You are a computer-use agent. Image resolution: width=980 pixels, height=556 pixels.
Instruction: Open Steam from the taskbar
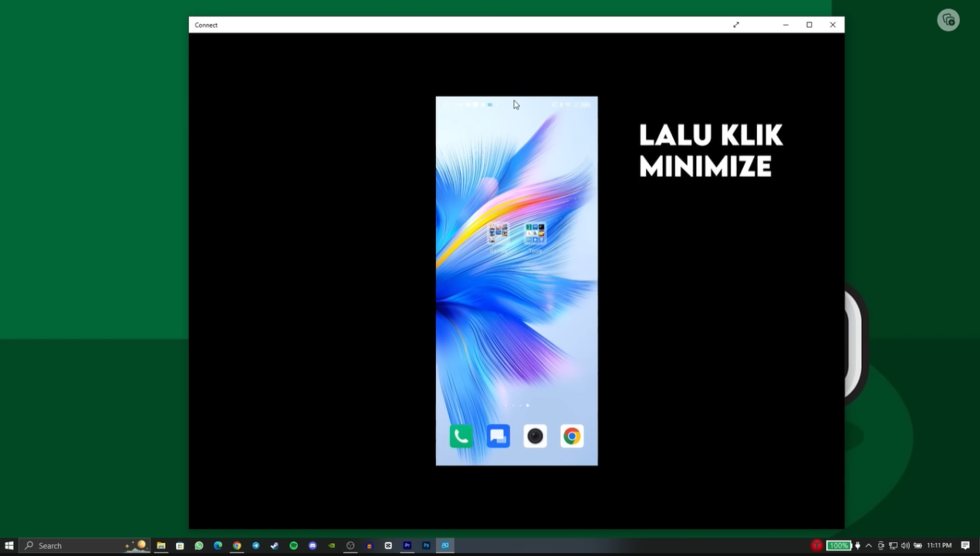[x=274, y=545]
